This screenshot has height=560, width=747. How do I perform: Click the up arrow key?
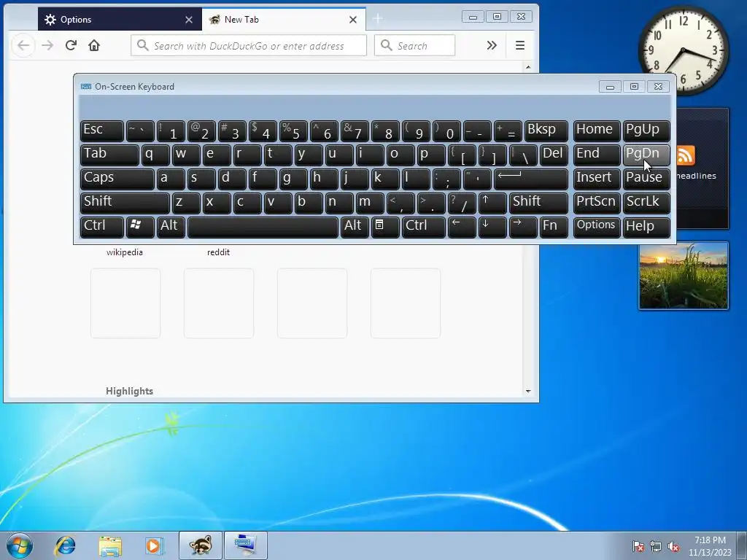coord(492,203)
